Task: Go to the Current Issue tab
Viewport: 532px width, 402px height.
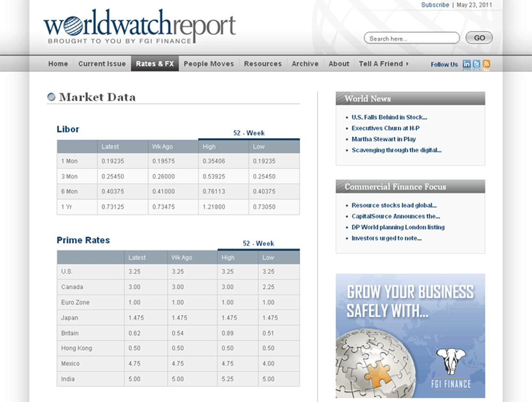Action: [102, 64]
